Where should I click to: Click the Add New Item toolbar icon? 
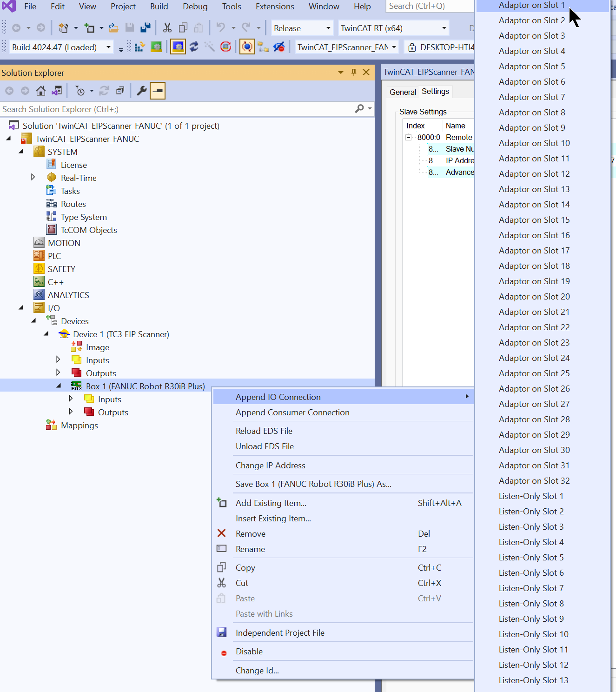pyautogui.click(x=89, y=28)
